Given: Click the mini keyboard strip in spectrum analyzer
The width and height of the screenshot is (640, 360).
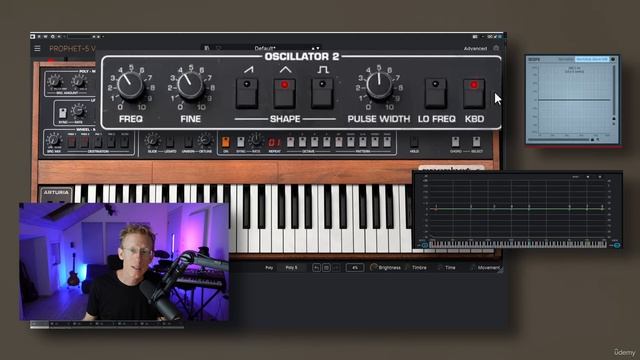Looking at the screenshot, I should tap(518, 244).
